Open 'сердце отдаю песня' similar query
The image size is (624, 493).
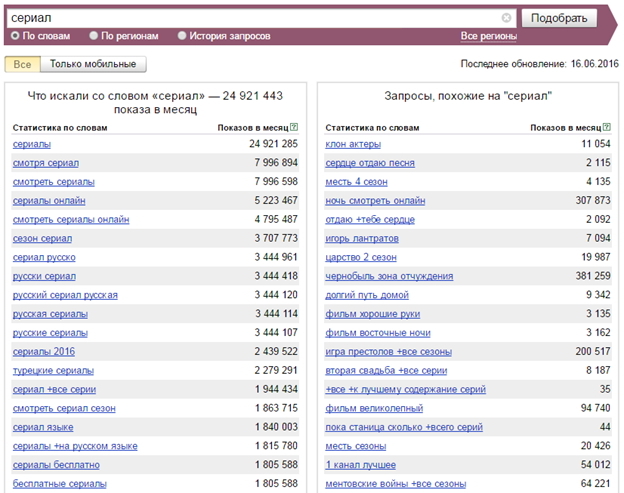pyautogui.click(x=370, y=163)
